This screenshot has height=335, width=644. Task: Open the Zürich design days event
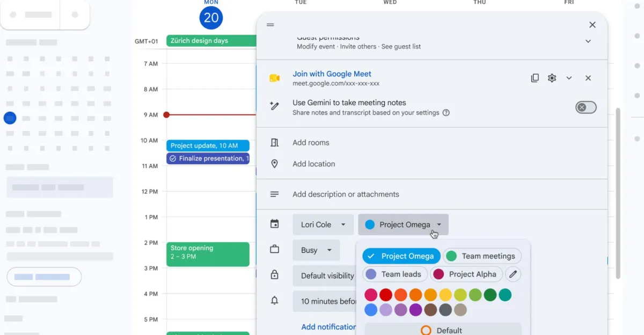[211, 41]
